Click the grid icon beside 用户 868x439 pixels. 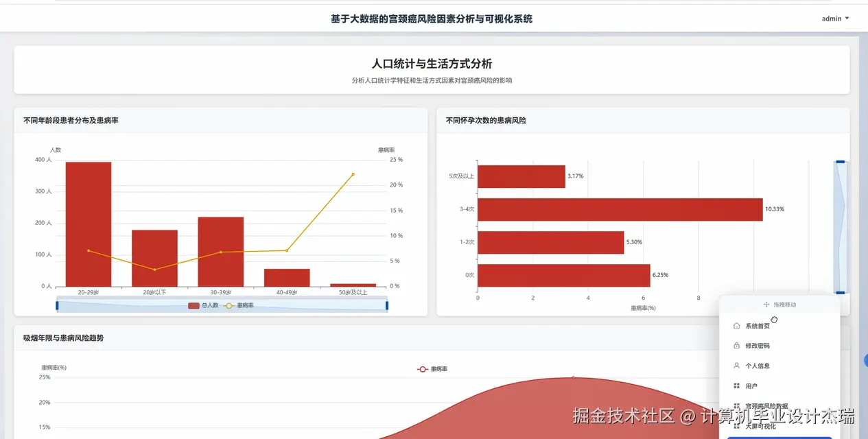point(736,386)
